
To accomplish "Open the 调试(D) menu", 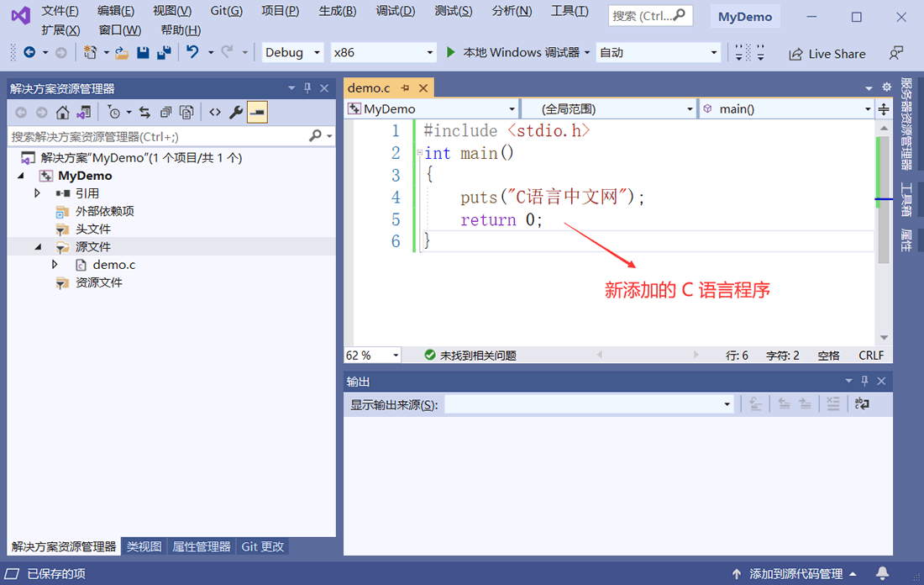I will pyautogui.click(x=396, y=11).
